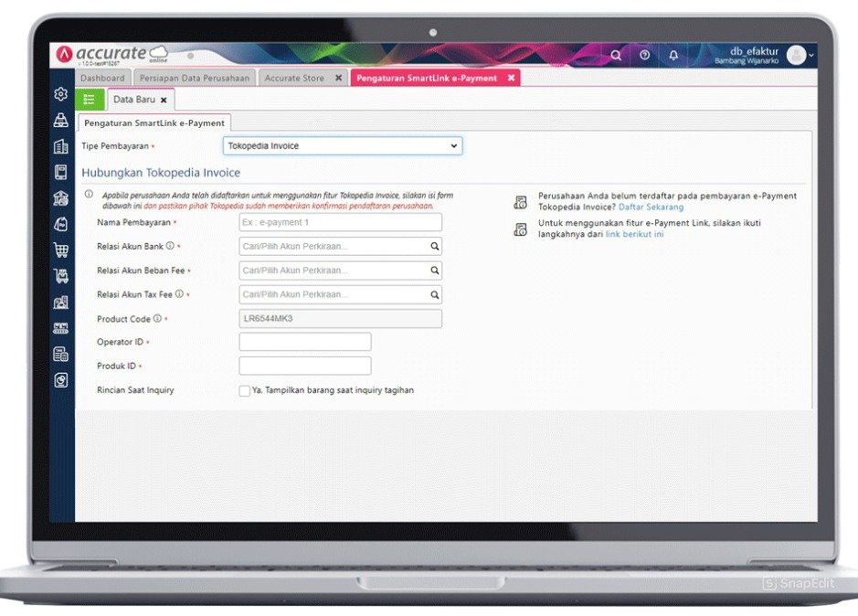Click the 'Hubungkan Tokopedia Invoice' heading
This screenshot has height=616, width=858.
click(x=161, y=173)
